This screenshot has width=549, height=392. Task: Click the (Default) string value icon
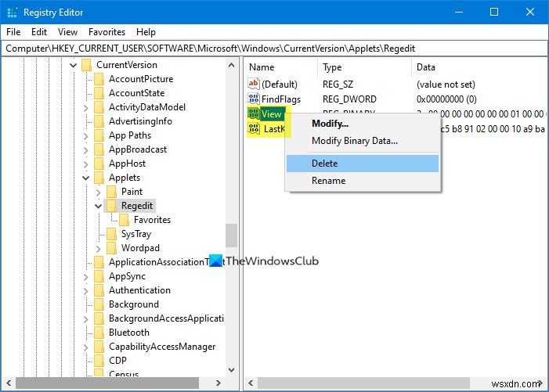tap(254, 84)
